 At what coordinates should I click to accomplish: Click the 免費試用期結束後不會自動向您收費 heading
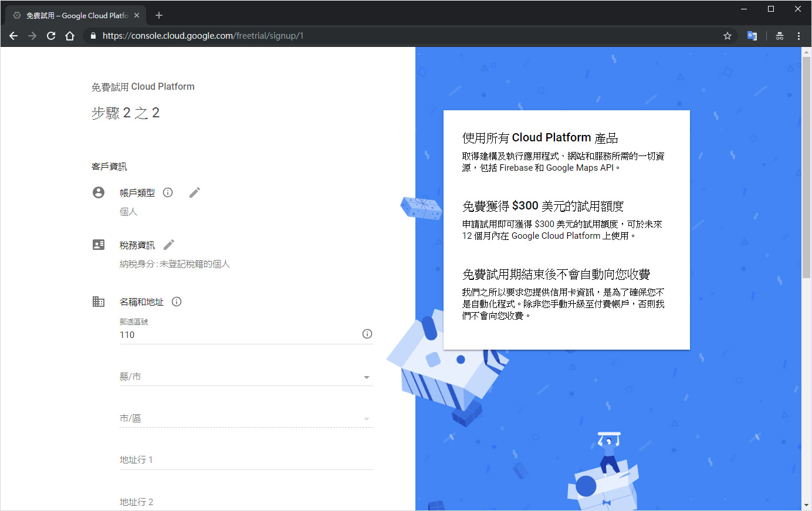click(x=556, y=274)
